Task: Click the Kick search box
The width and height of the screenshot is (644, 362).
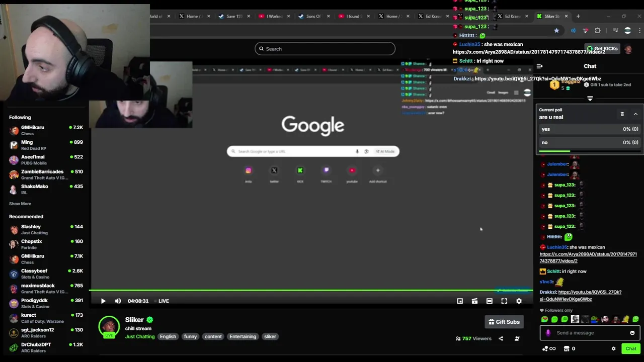Action: (325, 49)
